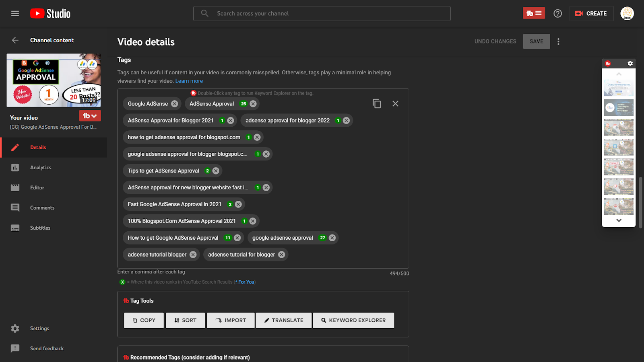
Task: Sort tags with the SORT button
Action: pos(185,321)
